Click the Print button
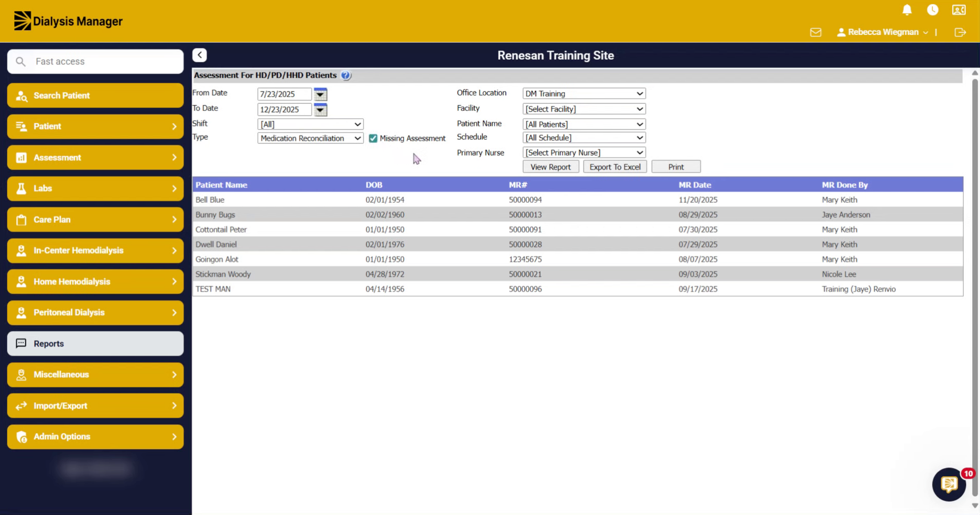Image resolution: width=980 pixels, height=515 pixels. [x=676, y=167]
